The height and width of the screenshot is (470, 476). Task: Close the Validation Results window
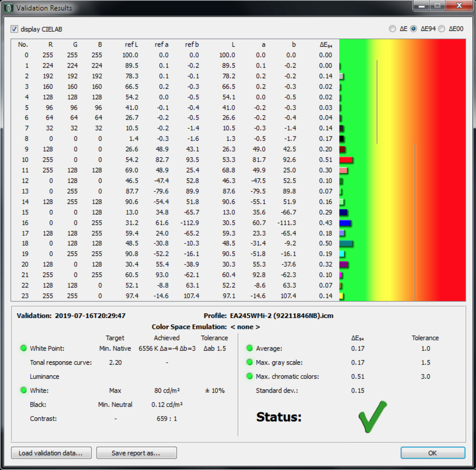click(459, 6)
